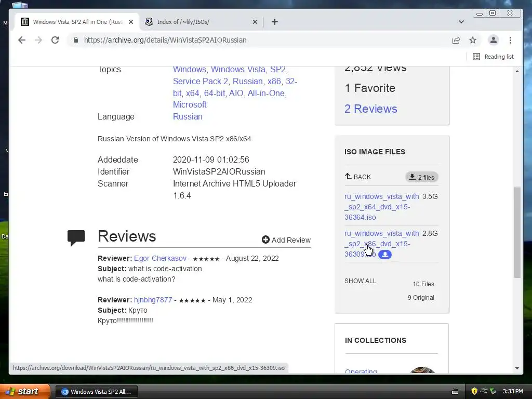Open the All-in-One topic link

(266, 94)
